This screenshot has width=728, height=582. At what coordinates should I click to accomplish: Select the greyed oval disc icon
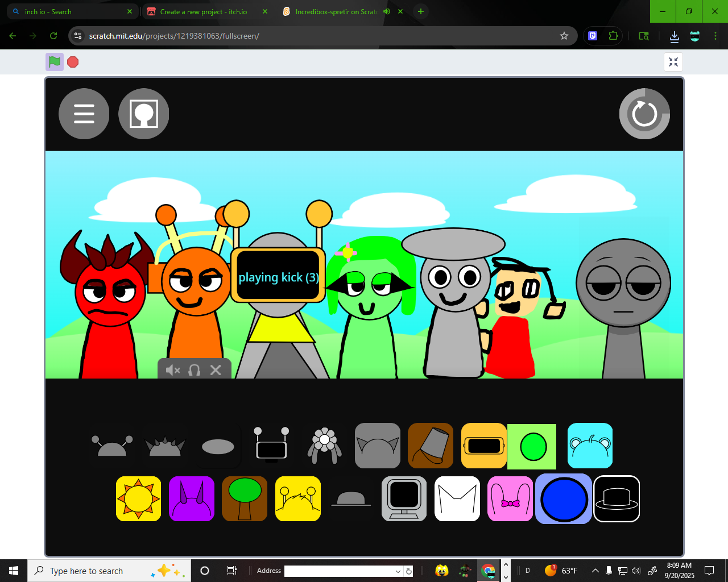coord(218,446)
